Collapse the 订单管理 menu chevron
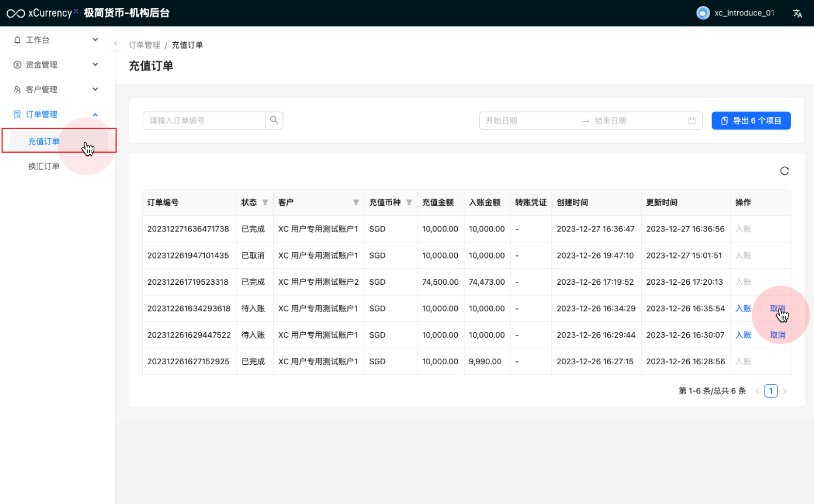The height and width of the screenshot is (504, 814). coord(95,114)
